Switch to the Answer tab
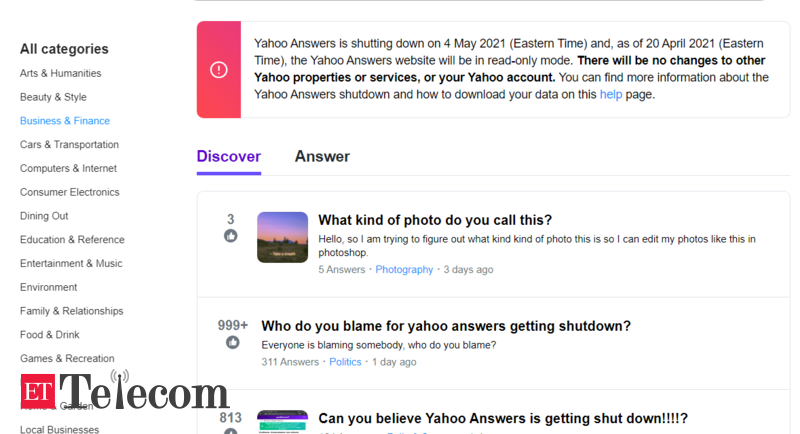The image size is (800, 434). pyautogui.click(x=322, y=156)
